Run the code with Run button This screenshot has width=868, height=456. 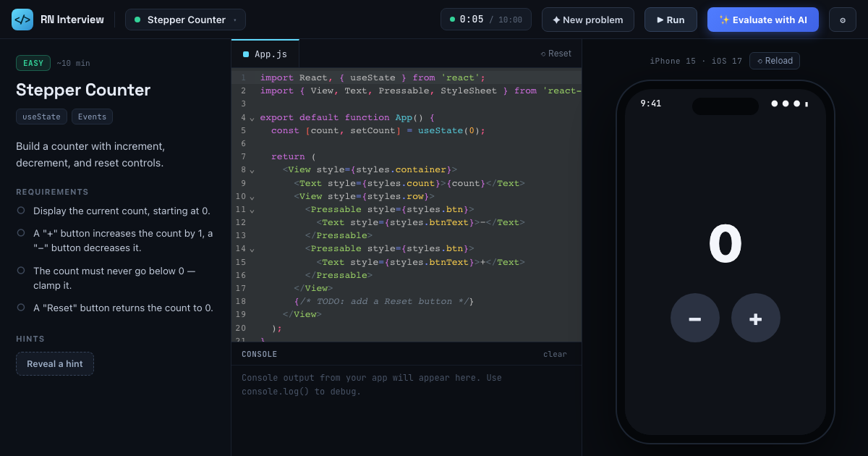[x=671, y=20]
